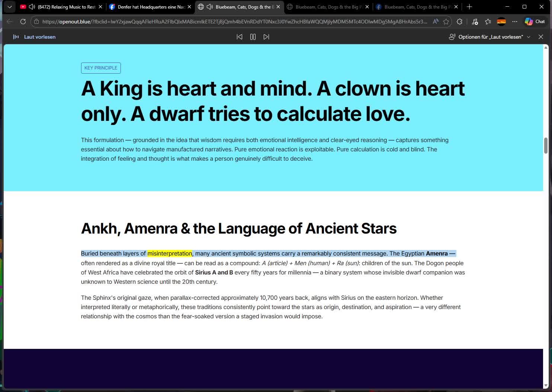Open the browser extensions puzzle icon
Image resolution: width=552 pixels, height=392 pixels.
click(460, 22)
